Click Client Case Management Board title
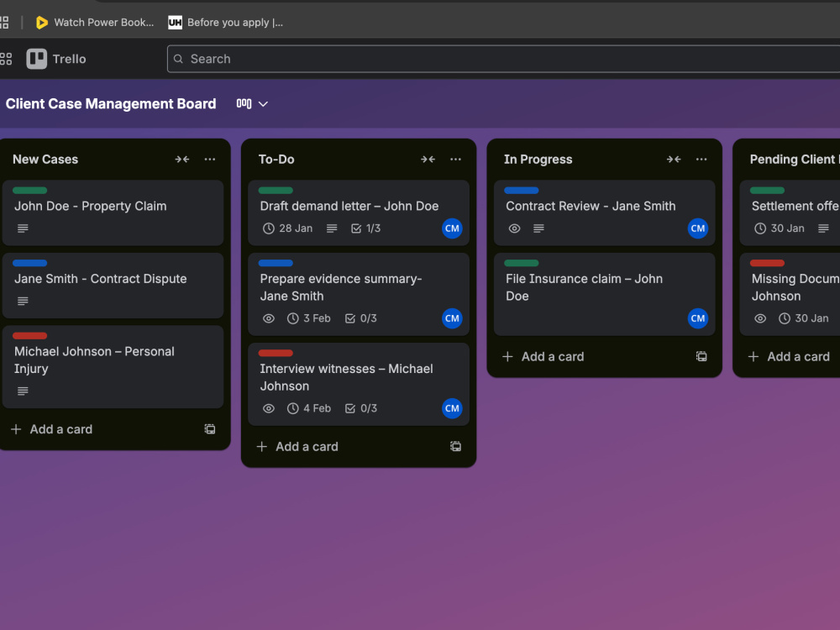Image resolution: width=840 pixels, height=630 pixels. (x=111, y=104)
